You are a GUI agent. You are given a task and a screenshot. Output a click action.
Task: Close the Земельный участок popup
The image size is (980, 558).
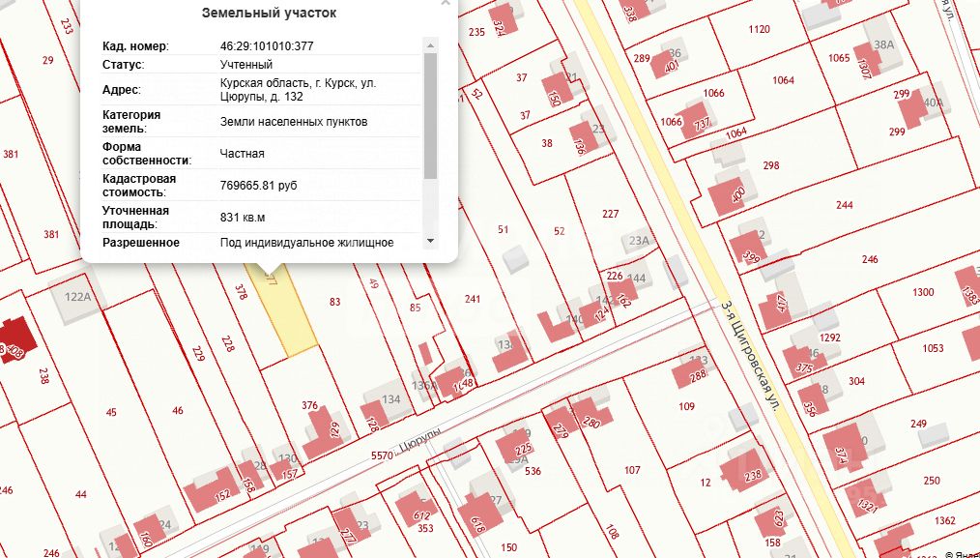click(x=445, y=3)
